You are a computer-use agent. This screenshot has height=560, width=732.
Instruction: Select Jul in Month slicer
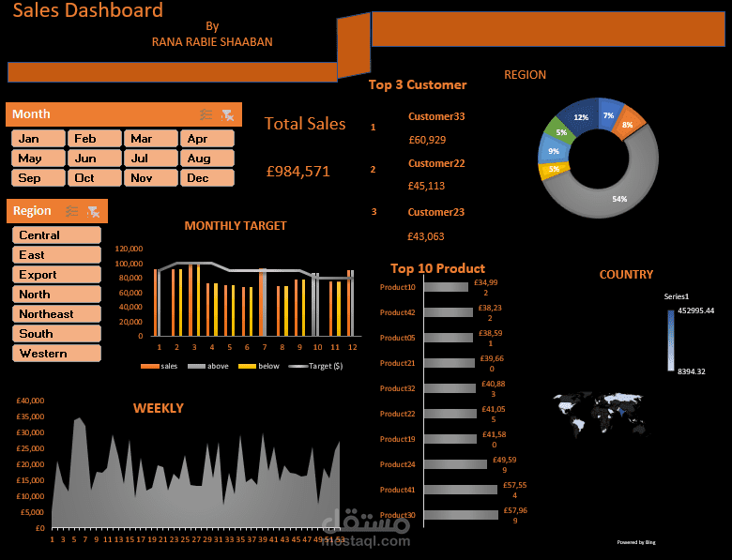(x=151, y=159)
